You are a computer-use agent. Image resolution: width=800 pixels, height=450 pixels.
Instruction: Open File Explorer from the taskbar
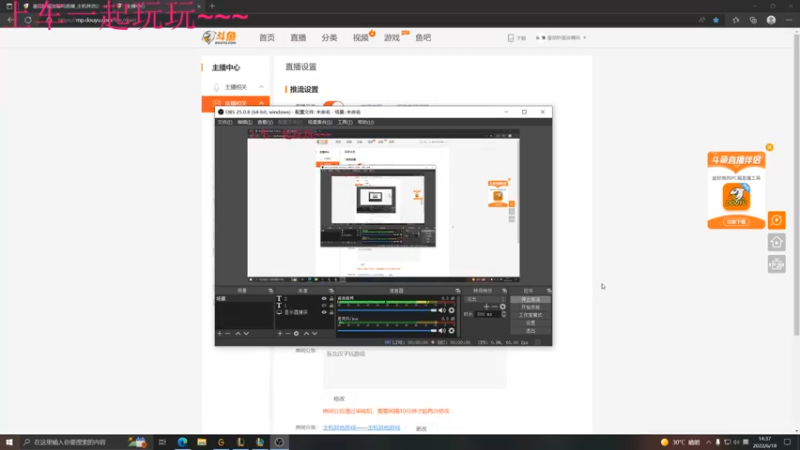tap(202, 442)
